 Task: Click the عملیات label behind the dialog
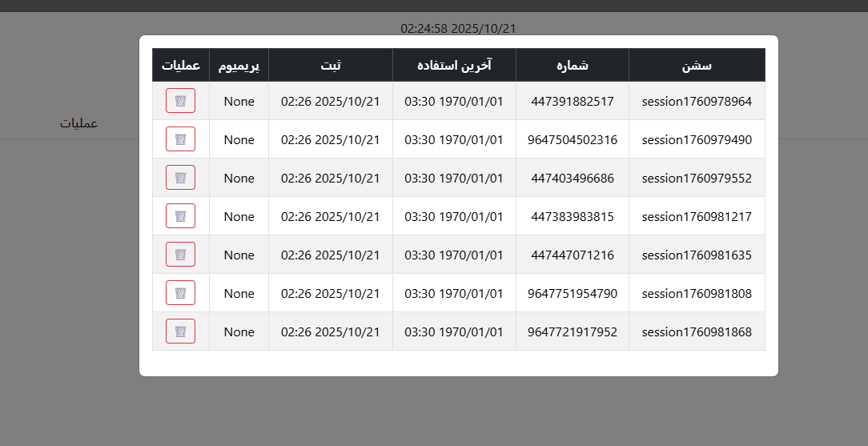click(x=78, y=123)
